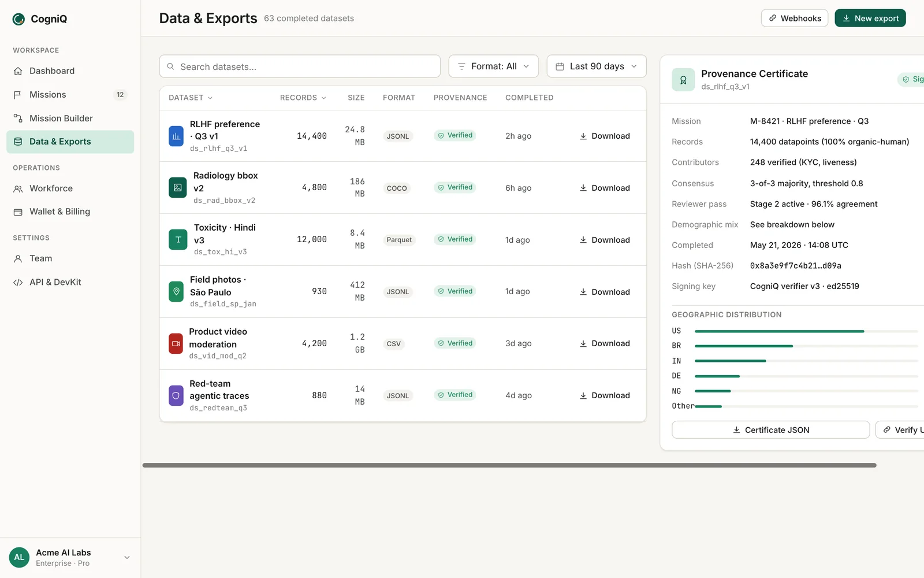Download the Toxicity Hindi v3 dataset

pyautogui.click(x=605, y=240)
